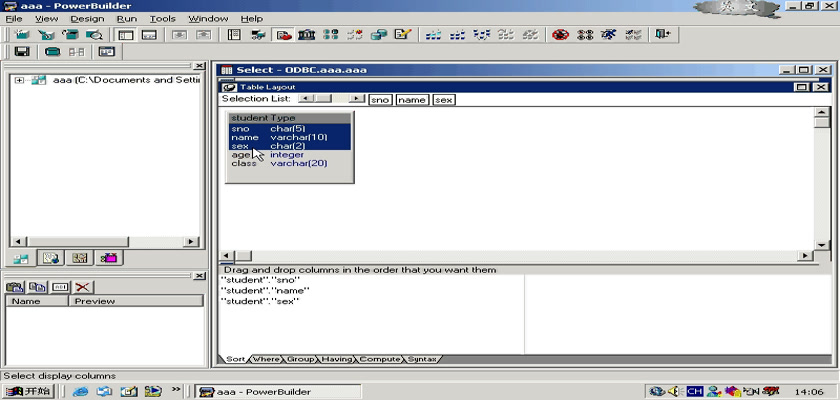Click the truck-shaped toolbar icon
This screenshot has height=400, width=840.
pyautogui.click(x=258, y=35)
